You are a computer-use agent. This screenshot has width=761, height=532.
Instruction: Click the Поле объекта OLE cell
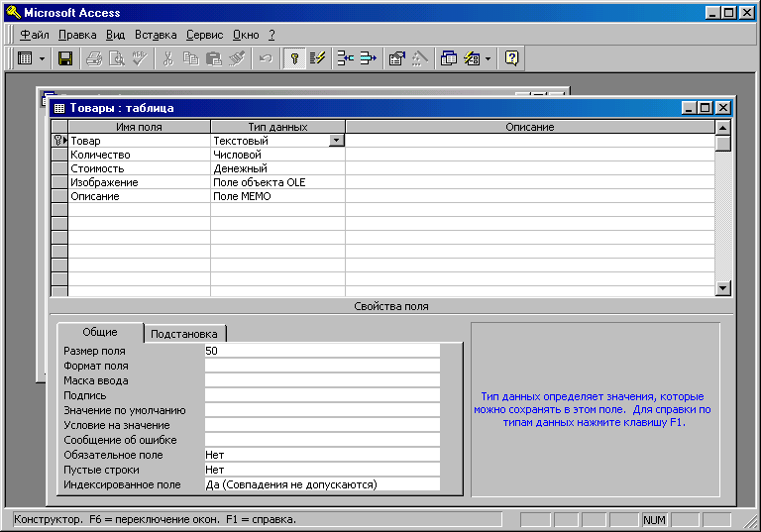coord(277,182)
